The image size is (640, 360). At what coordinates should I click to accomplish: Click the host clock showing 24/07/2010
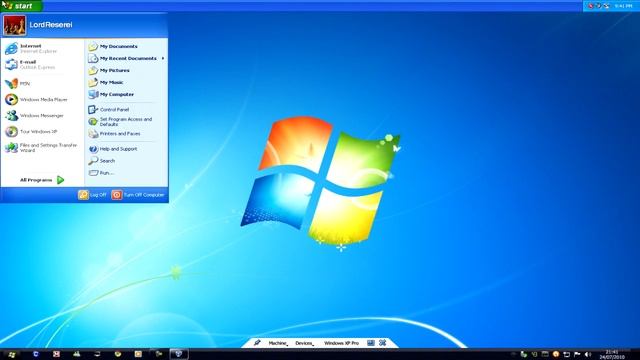click(x=612, y=354)
